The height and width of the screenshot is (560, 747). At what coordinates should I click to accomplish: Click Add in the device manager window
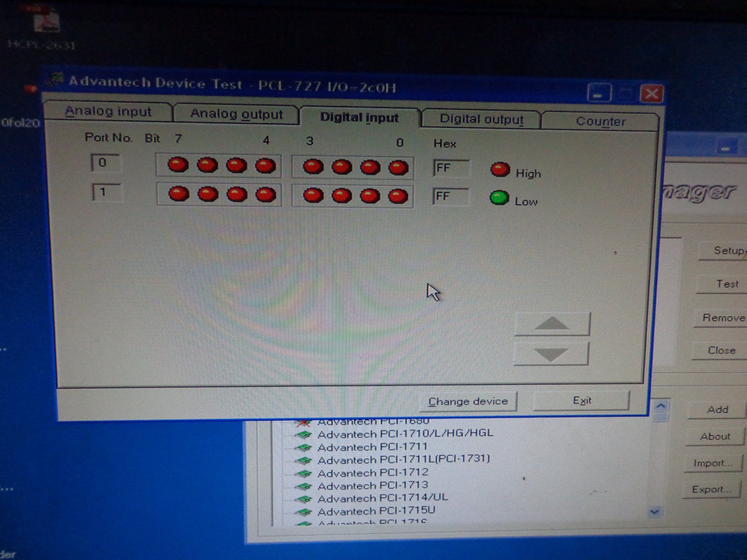coord(718,410)
